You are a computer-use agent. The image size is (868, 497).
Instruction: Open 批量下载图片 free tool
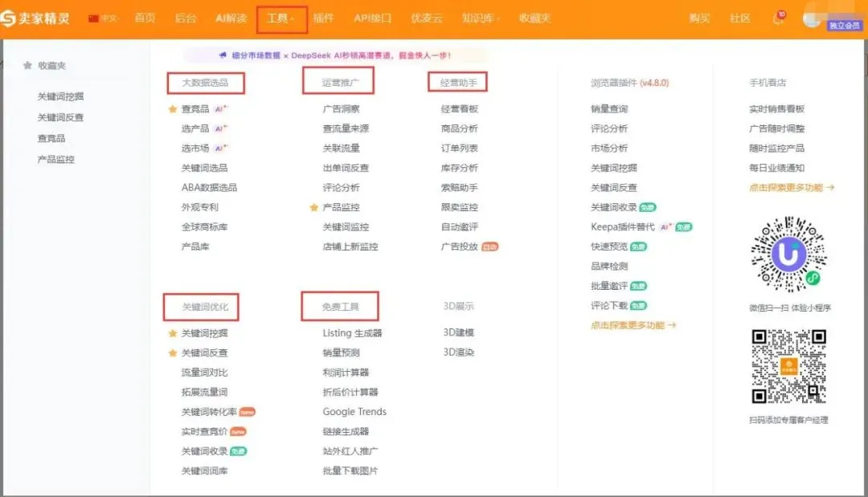coord(350,471)
